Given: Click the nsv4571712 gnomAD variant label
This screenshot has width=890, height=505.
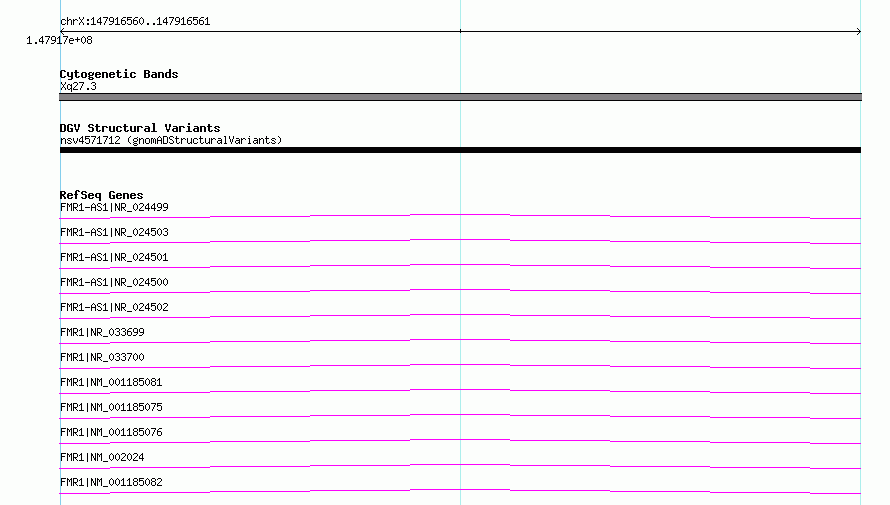Looking at the screenshot, I should (171, 140).
